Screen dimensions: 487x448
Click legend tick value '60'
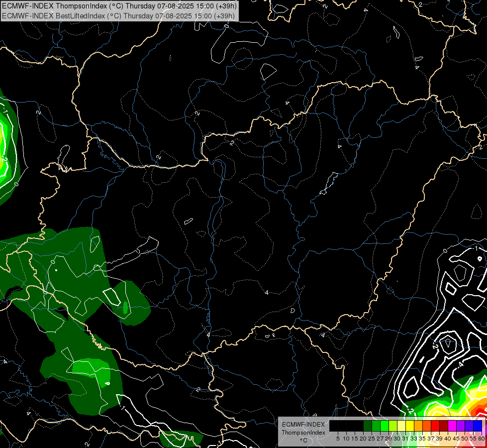point(482,439)
